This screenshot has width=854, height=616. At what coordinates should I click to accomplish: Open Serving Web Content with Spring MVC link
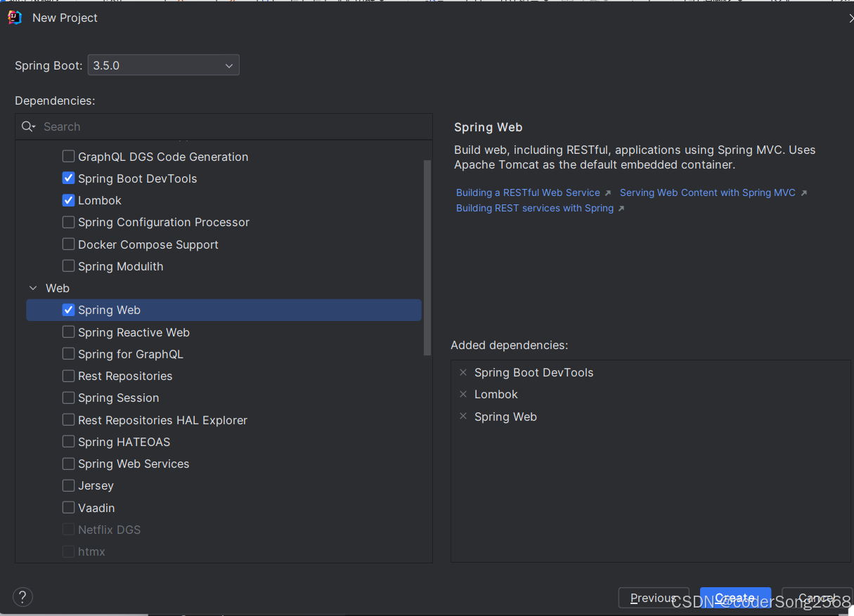click(707, 192)
